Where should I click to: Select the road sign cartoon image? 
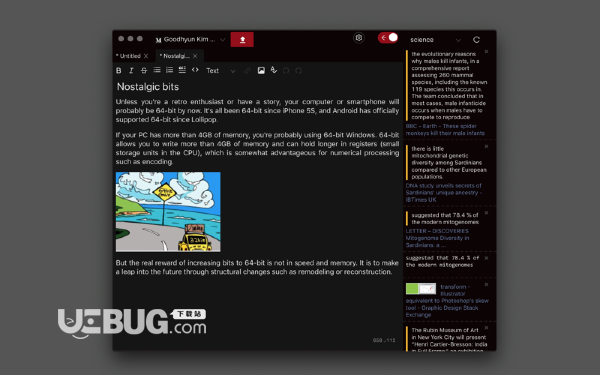[x=168, y=212]
